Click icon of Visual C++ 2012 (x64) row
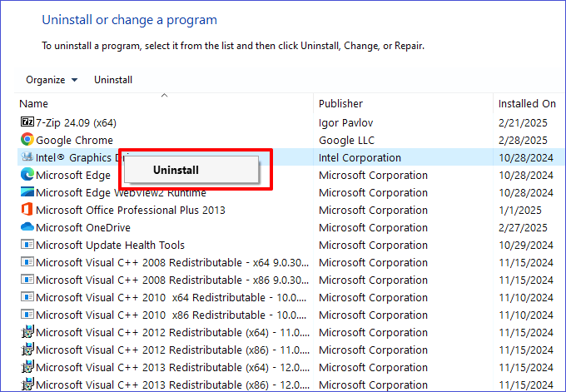This screenshot has height=392, width=566. coord(27,332)
